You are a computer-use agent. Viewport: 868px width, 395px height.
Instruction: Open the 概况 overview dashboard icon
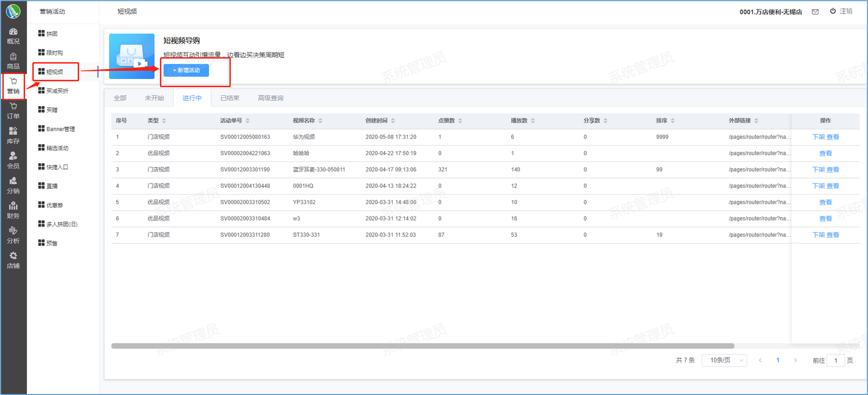pos(13,35)
